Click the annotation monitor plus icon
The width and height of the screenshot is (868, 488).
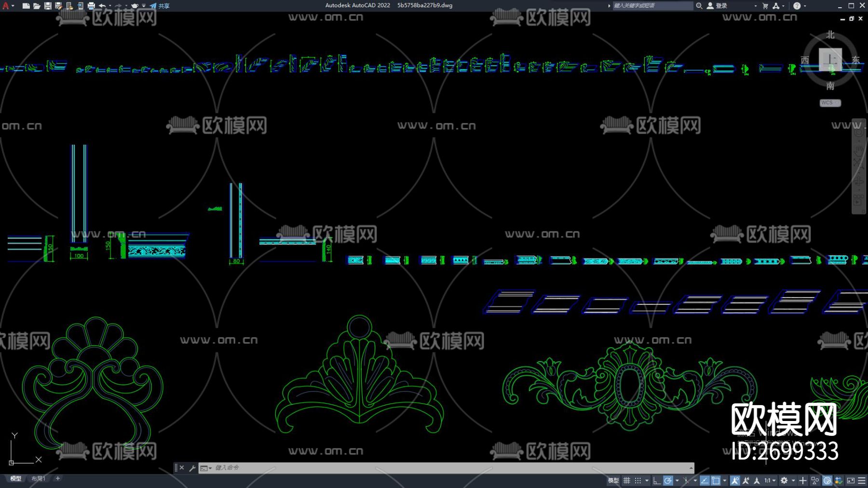tap(803, 480)
